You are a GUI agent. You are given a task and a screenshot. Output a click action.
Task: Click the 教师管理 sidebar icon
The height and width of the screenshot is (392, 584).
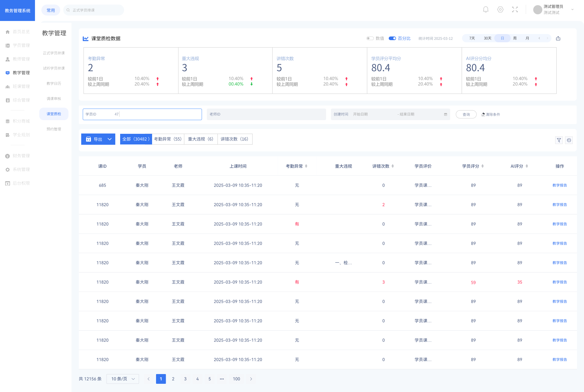pyautogui.click(x=8, y=59)
